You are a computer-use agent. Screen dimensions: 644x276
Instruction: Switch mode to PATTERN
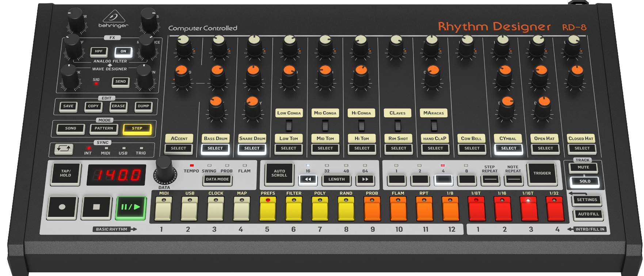point(104,129)
